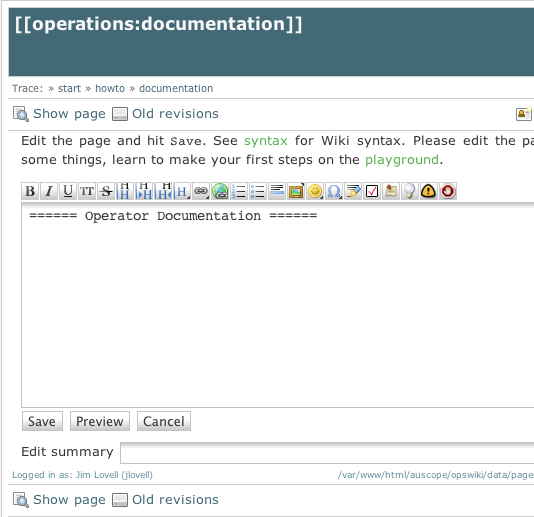Open the bottom Show page link
The image size is (534, 517).
coord(69,500)
